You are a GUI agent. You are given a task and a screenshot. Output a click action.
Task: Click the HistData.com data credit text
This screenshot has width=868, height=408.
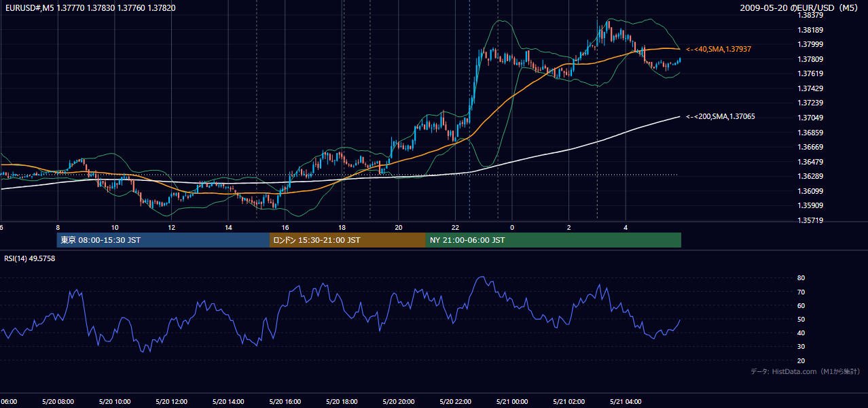coord(806,371)
